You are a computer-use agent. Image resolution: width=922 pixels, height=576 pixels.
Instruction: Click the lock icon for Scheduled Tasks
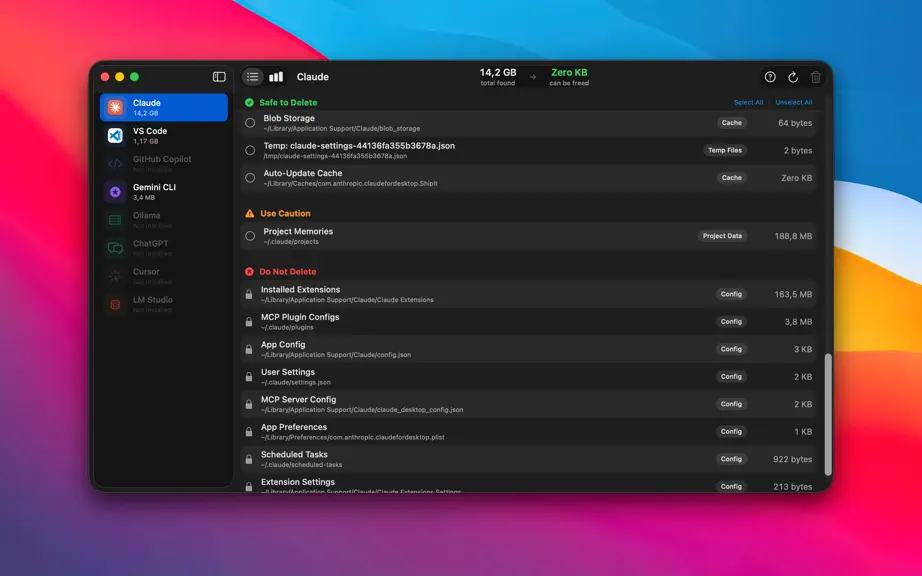pyautogui.click(x=249, y=459)
